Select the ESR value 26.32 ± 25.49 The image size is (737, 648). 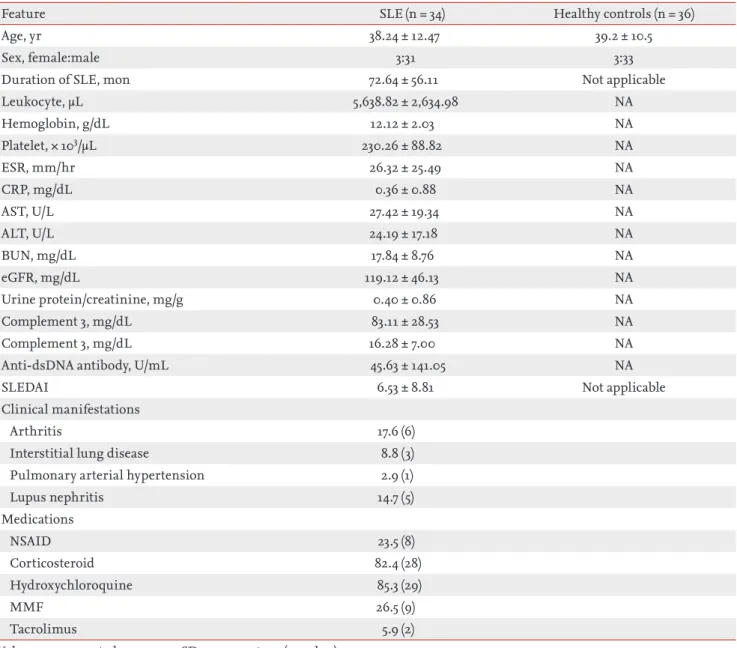pos(405,168)
